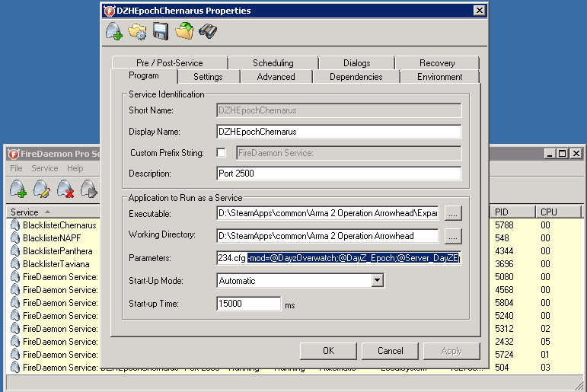Click the folder with green arrow icon

[x=184, y=31]
